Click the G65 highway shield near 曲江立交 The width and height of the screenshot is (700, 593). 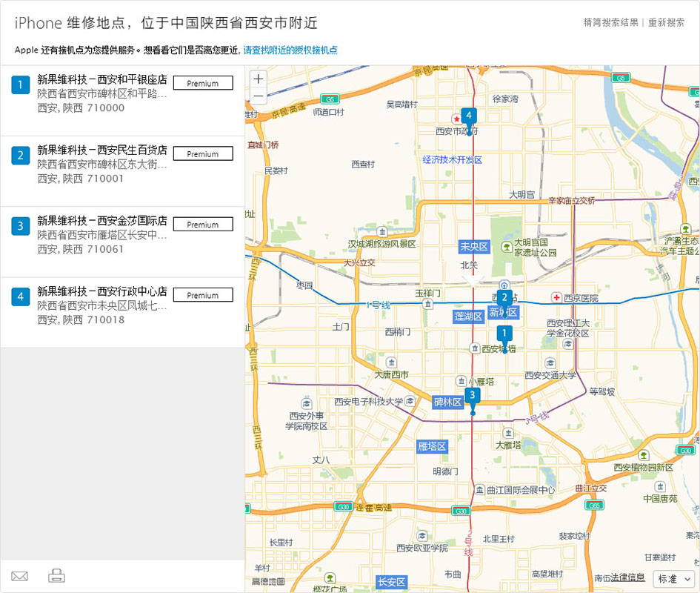[x=594, y=505]
